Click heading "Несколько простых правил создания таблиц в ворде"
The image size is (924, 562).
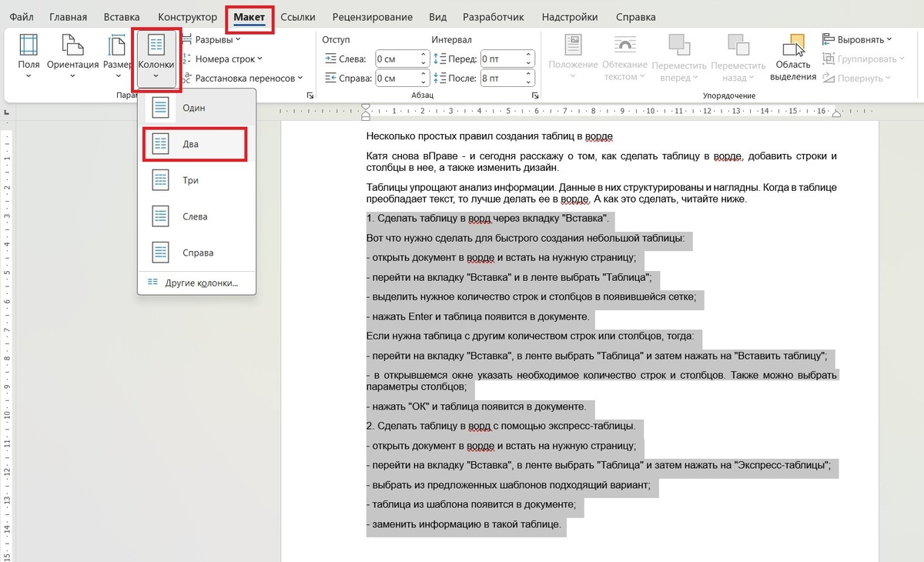pyautogui.click(x=490, y=136)
